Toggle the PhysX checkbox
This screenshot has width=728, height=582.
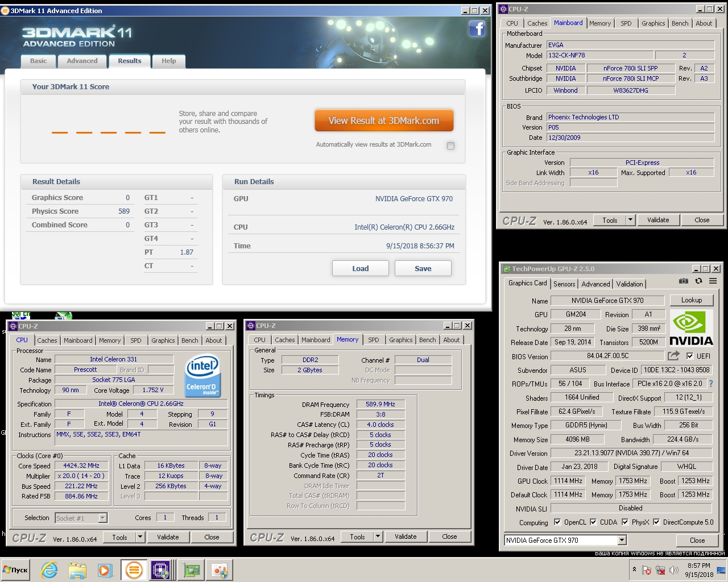click(x=625, y=522)
